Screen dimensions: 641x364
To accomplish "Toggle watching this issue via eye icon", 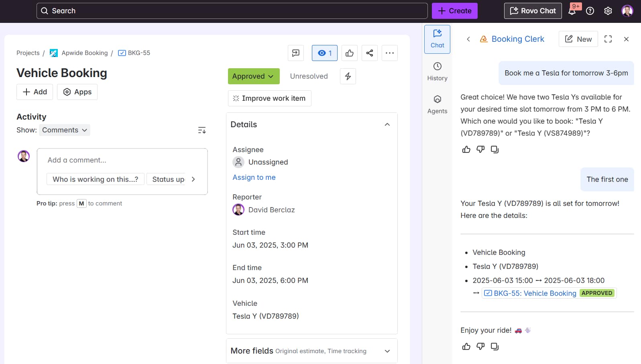I will (x=324, y=53).
